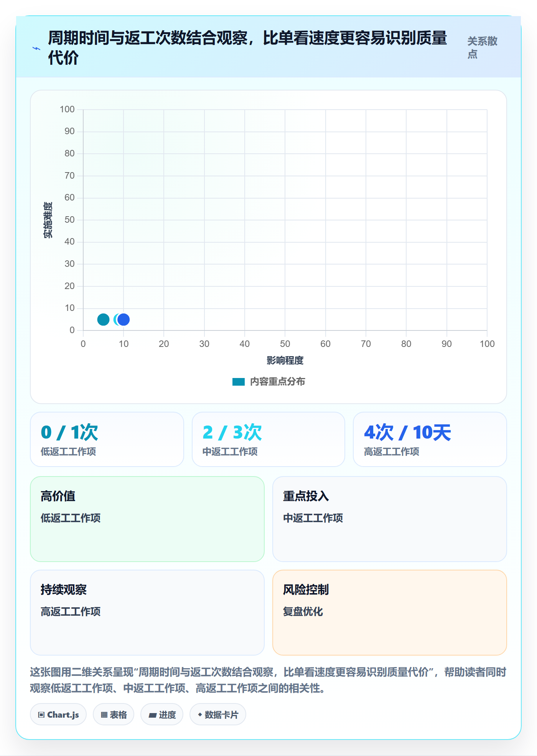Click the blue scatter point at x=10

124,319
